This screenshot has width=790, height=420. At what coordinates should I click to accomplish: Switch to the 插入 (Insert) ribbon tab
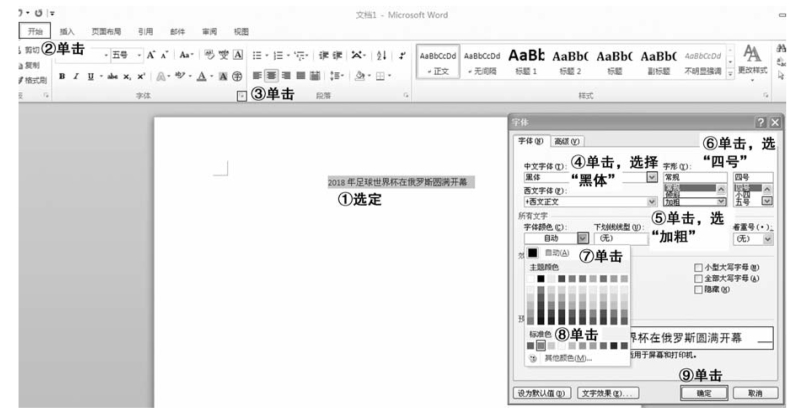point(68,31)
